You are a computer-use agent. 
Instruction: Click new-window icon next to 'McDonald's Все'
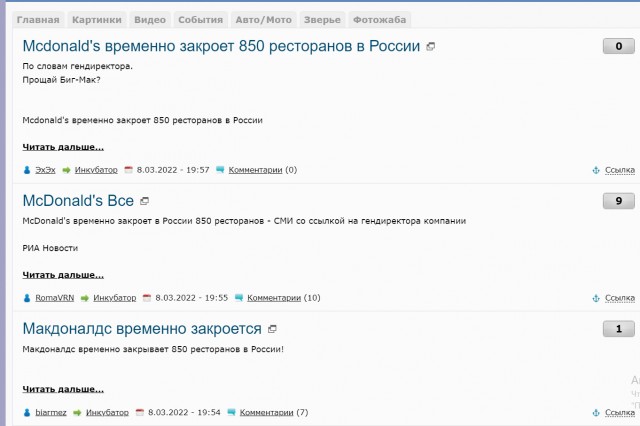pyautogui.click(x=144, y=201)
